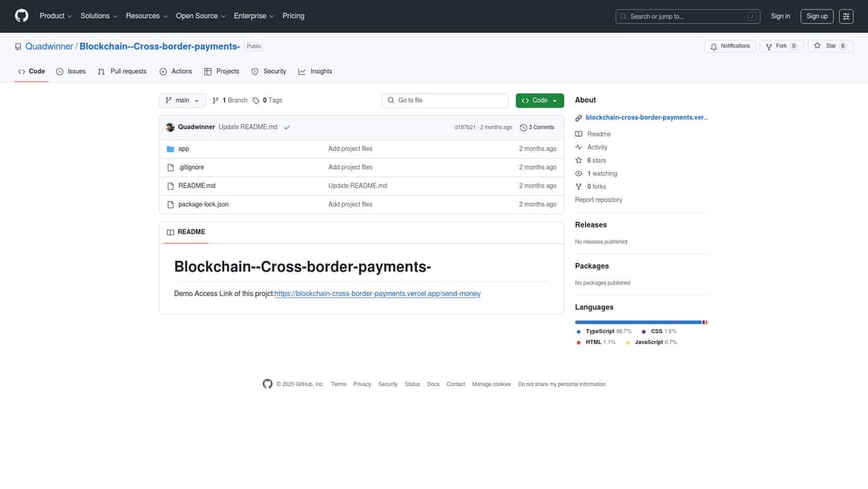The width and height of the screenshot is (868, 489).
Task: Open the Product menu dropdown
Action: coord(54,15)
